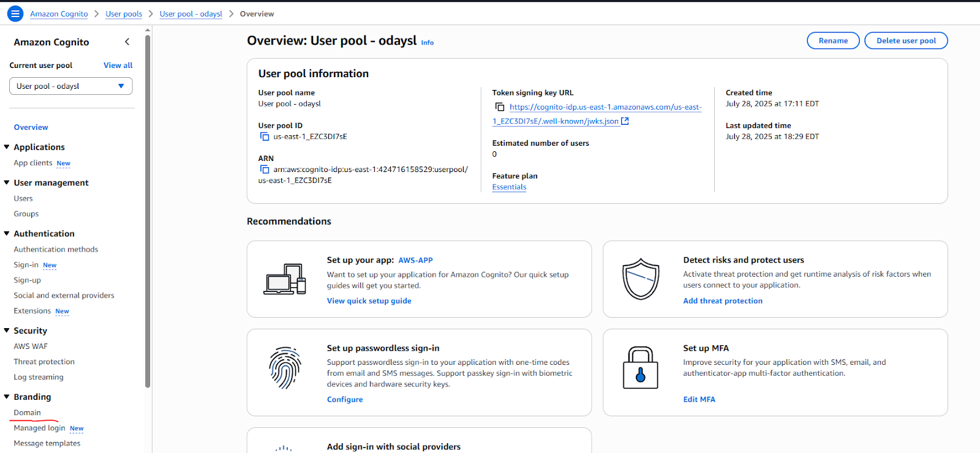This screenshot has width=980, height=453.
Task: Collapse the Security section
Action: coord(7,331)
